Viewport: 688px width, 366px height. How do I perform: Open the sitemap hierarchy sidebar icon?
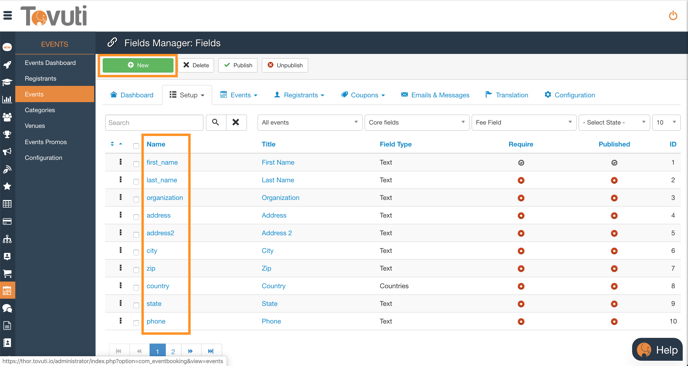click(x=7, y=239)
